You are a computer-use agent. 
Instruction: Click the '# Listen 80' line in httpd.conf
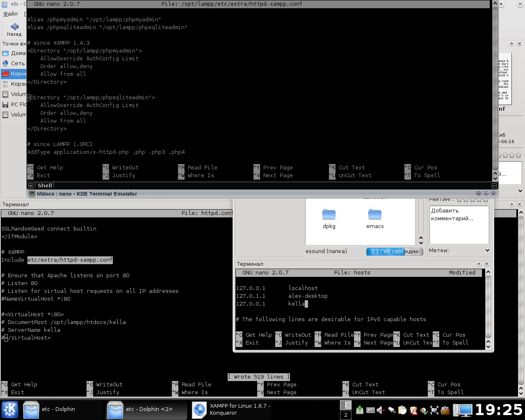(x=19, y=283)
